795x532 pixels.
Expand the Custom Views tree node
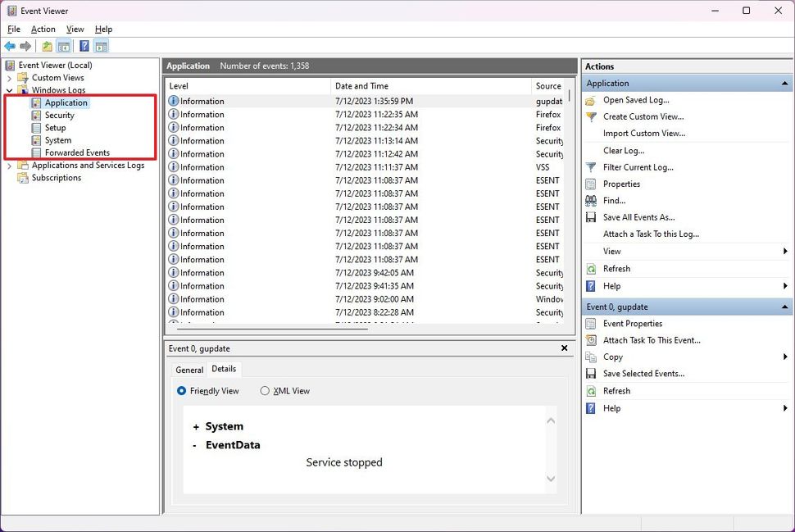tap(9, 78)
